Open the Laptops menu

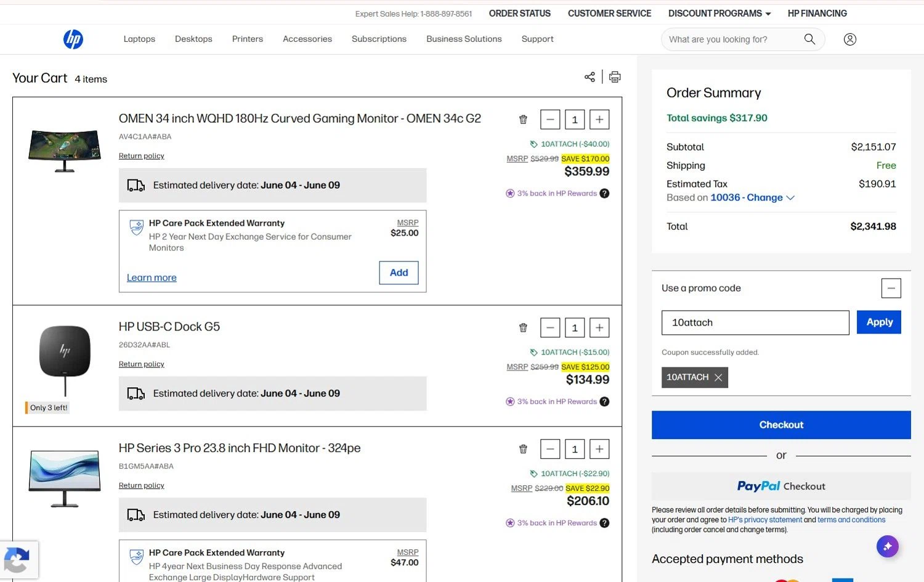click(x=139, y=39)
